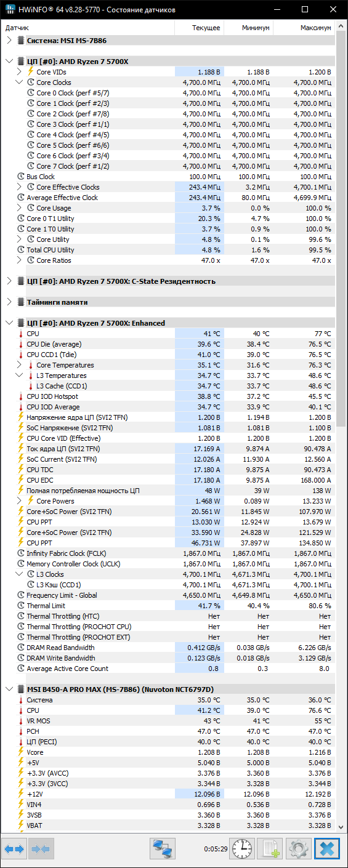Collapse the MSI B450-A PRO MAX section
Screen dimensions: 348x868
pyautogui.click(x=9, y=689)
